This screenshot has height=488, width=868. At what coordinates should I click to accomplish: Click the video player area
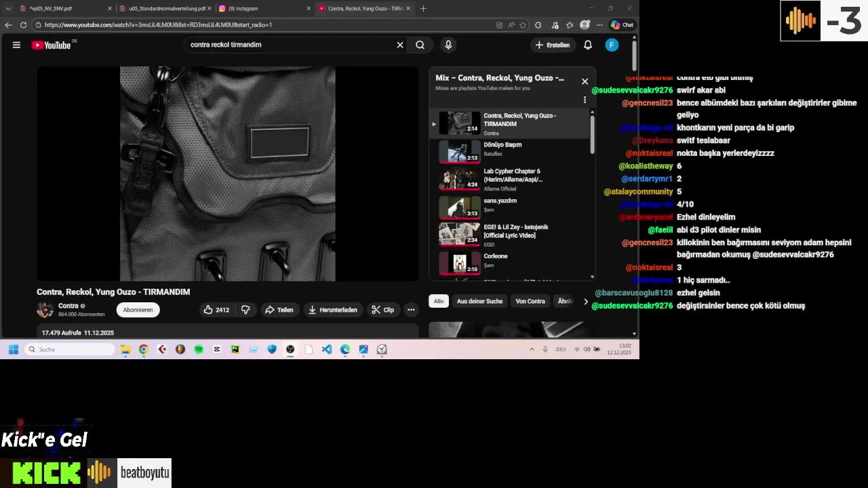point(228,174)
